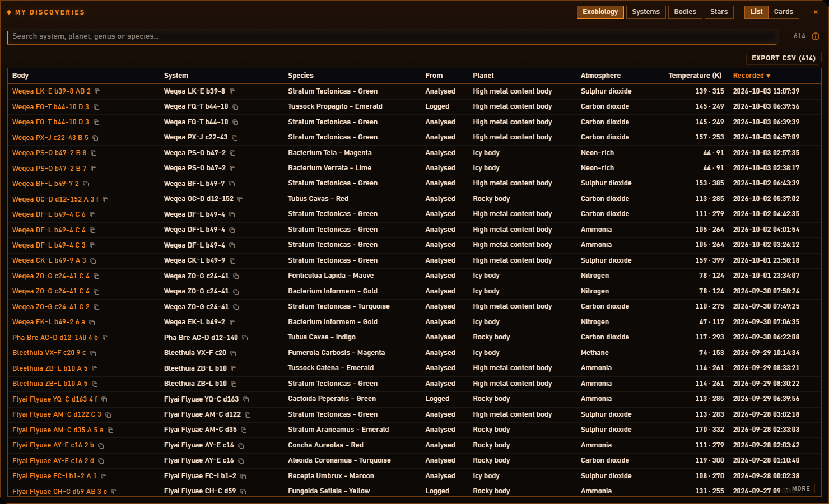Image resolution: width=829 pixels, height=504 pixels.
Task: Switch to List view
Action: point(756,12)
